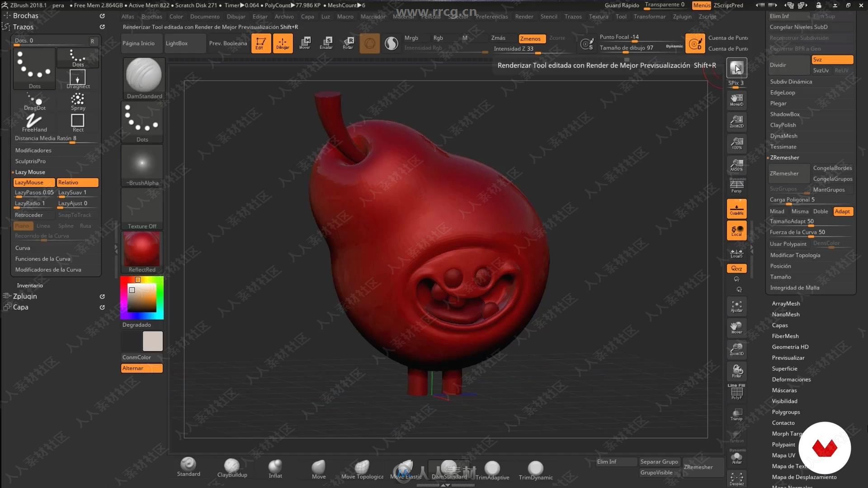This screenshot has height=488, width=868.
Task: Click the Move Topological brush
Action: (362, 466)
